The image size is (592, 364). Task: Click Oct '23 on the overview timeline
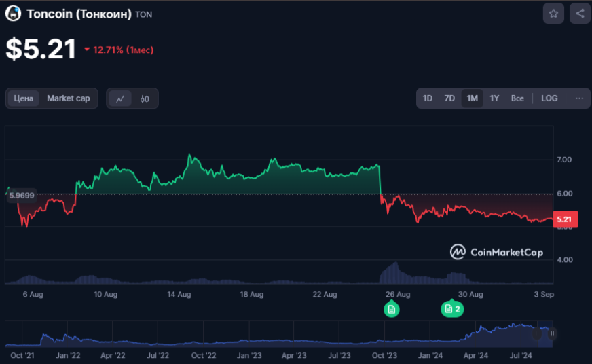(384, 356)
